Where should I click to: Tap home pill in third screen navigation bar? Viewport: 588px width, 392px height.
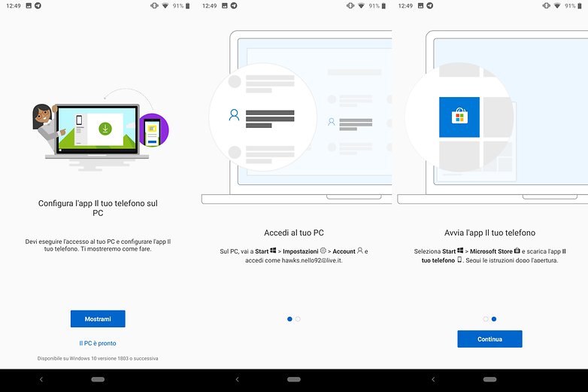[x=489, y=380]
